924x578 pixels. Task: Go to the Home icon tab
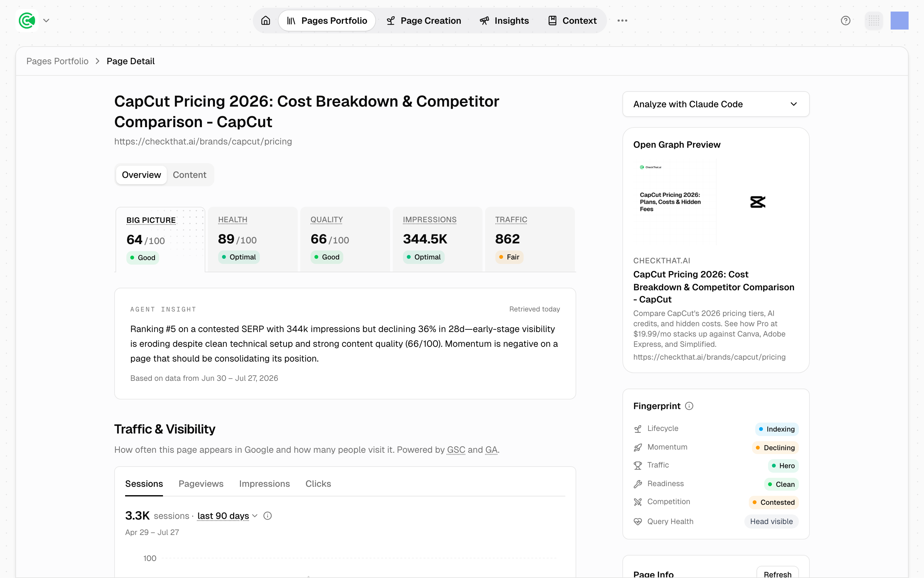pyautogui.click(x=266, y=21)
